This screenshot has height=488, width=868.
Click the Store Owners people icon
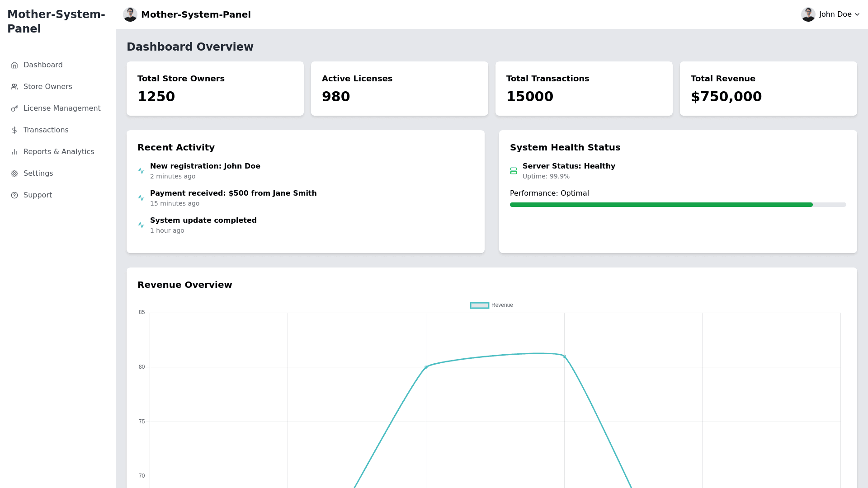point(14,87)
